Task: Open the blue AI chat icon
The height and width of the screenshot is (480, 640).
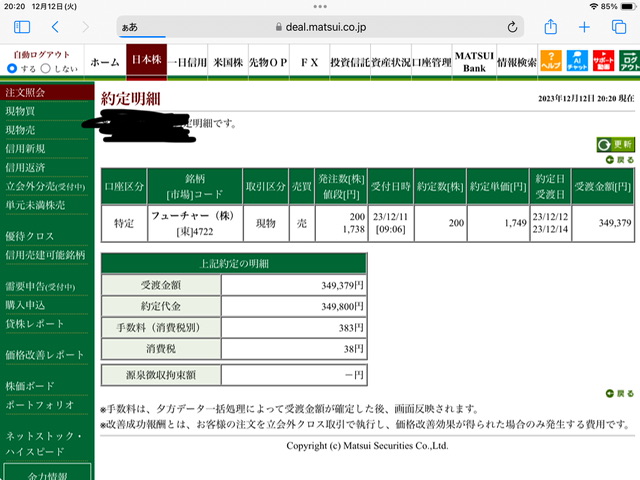Action: pyautogui.click(x=577, y=61)
